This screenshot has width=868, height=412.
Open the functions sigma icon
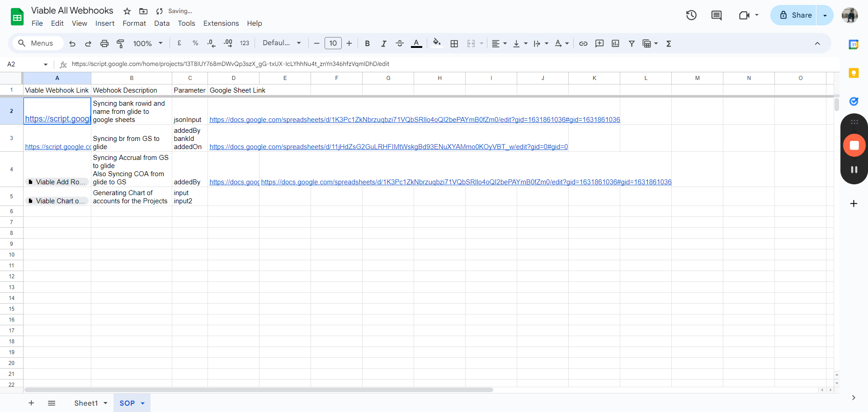tap(669, 43)
